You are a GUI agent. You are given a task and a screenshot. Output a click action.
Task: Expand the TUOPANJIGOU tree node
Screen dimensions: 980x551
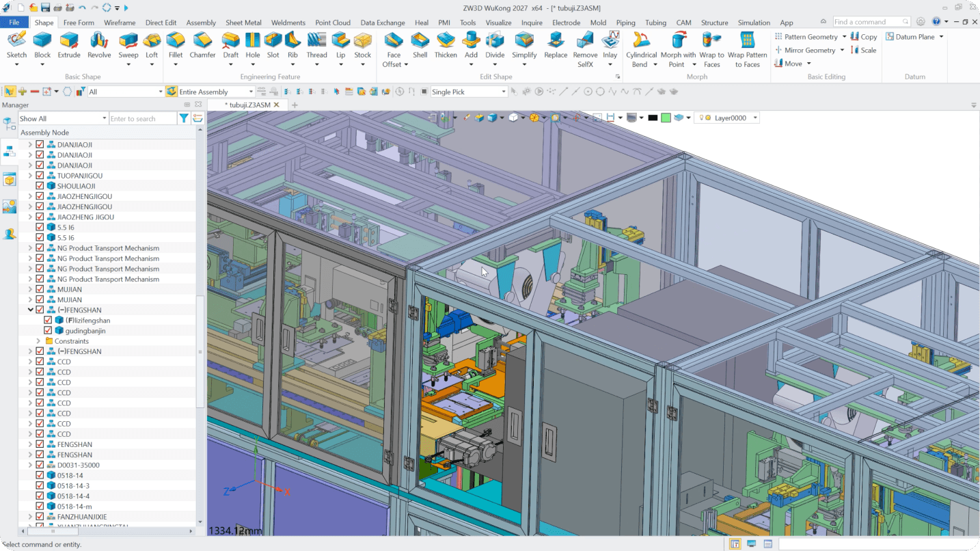tap(30, 176)
